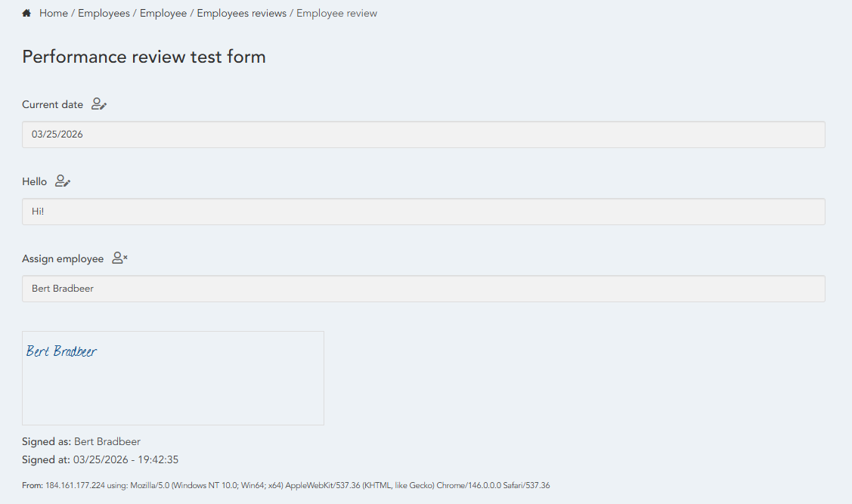
Task: Navigate to the Employee breadcrumb link
Action: coord(163,14)
